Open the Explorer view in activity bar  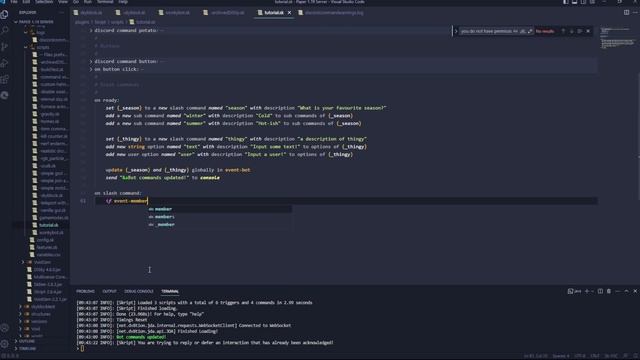[x=4, y=15]
